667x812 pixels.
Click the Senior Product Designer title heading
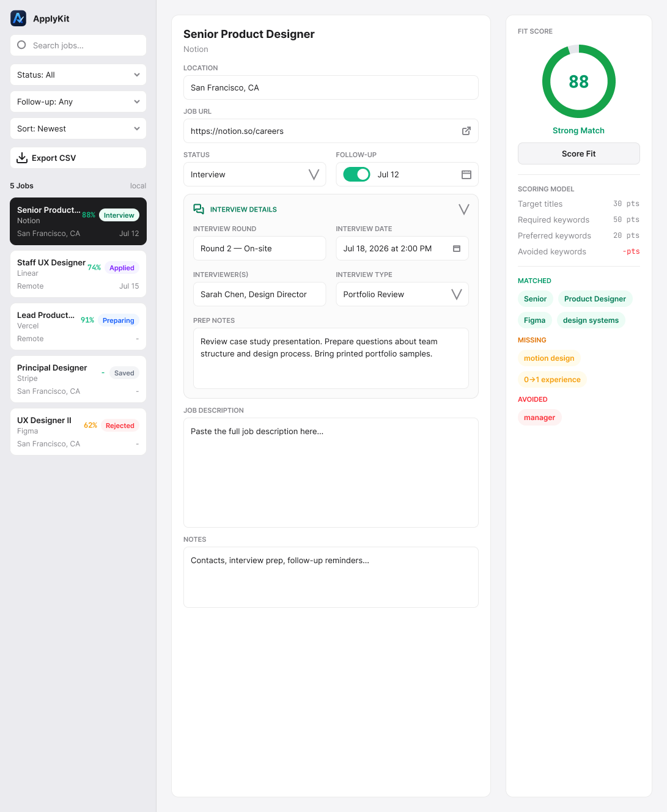[x=249, y=34]
